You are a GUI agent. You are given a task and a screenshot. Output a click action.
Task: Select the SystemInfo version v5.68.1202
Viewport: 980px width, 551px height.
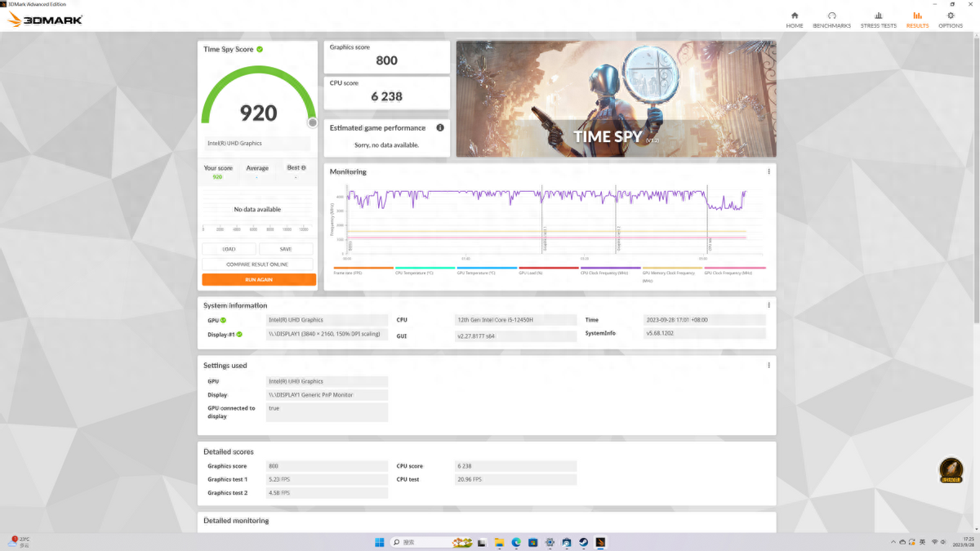coord(705,333)
